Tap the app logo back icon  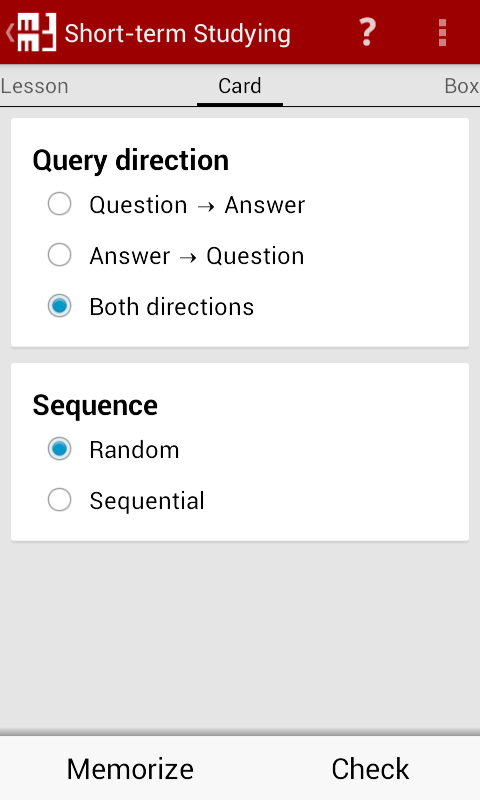[36, 32]
